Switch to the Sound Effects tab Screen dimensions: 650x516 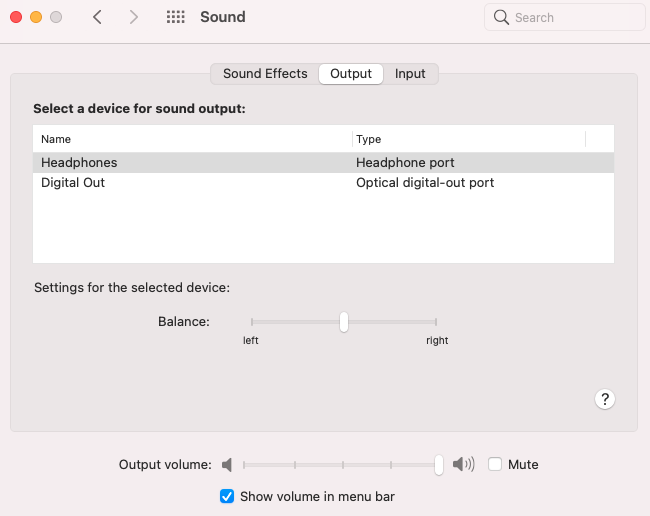265,74
